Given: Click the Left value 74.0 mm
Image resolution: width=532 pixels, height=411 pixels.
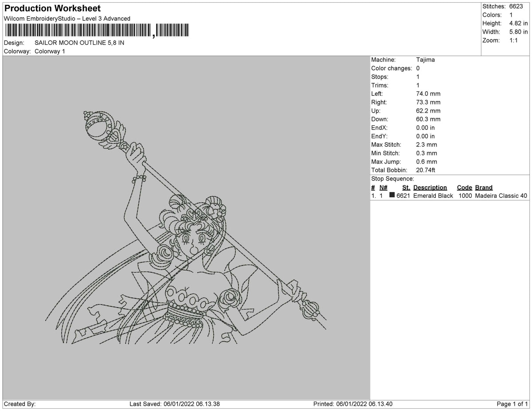Looking at the screenshot, I should [x=428, y=94].
